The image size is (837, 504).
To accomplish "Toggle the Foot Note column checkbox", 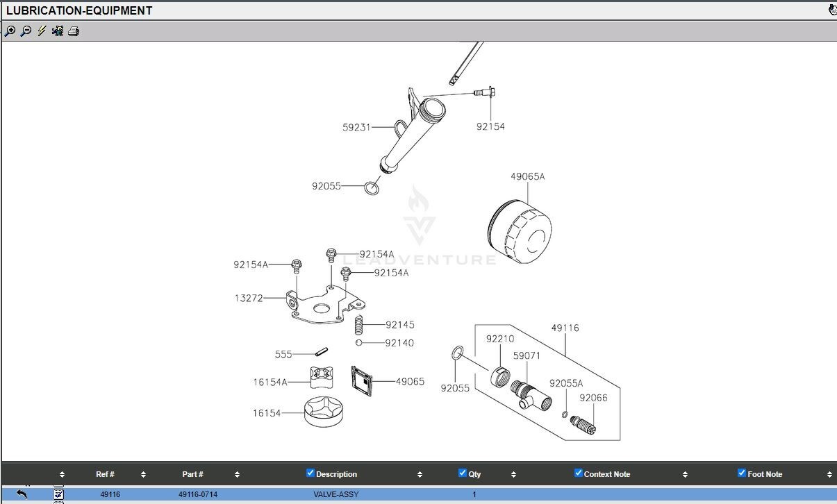I will (x=742, y=473).
